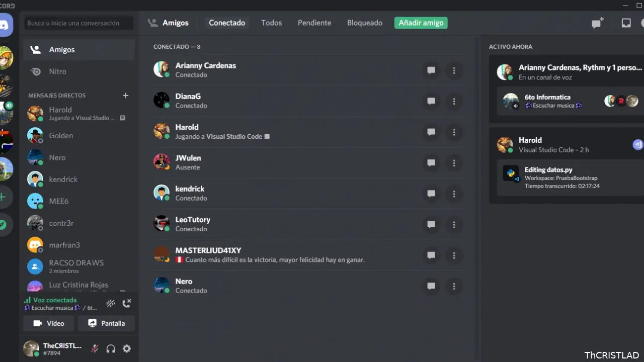Image resolution: width=644 pixels, height=362 pixels.
Task: Add a direct message with plus icon
Action: [126, 96]
